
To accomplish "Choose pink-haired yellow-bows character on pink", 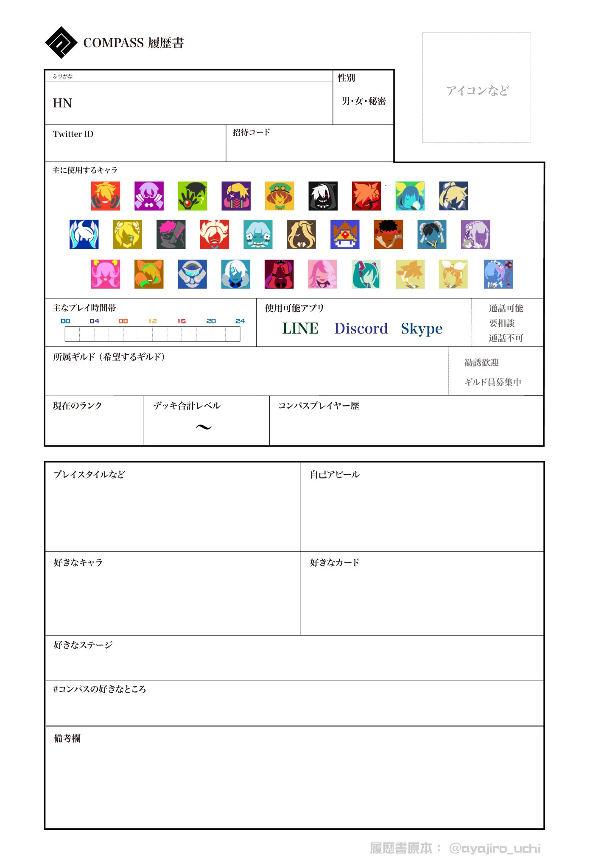I will [x=106, y=274].
